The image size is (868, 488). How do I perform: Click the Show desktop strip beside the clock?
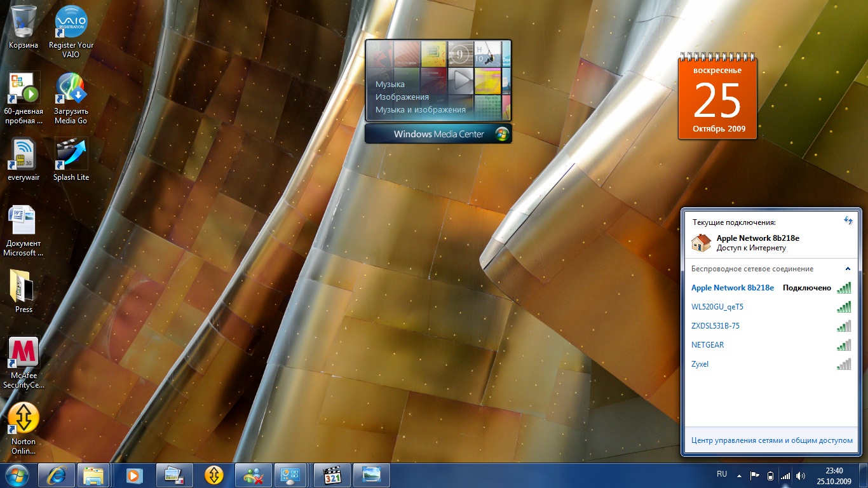pyautogui.click(x=864, y=475)
